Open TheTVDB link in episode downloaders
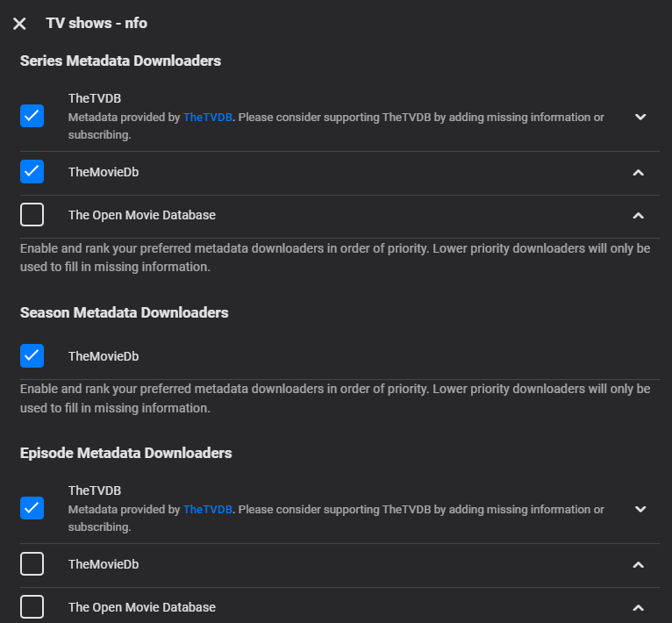672x623 pixels. 208,509
